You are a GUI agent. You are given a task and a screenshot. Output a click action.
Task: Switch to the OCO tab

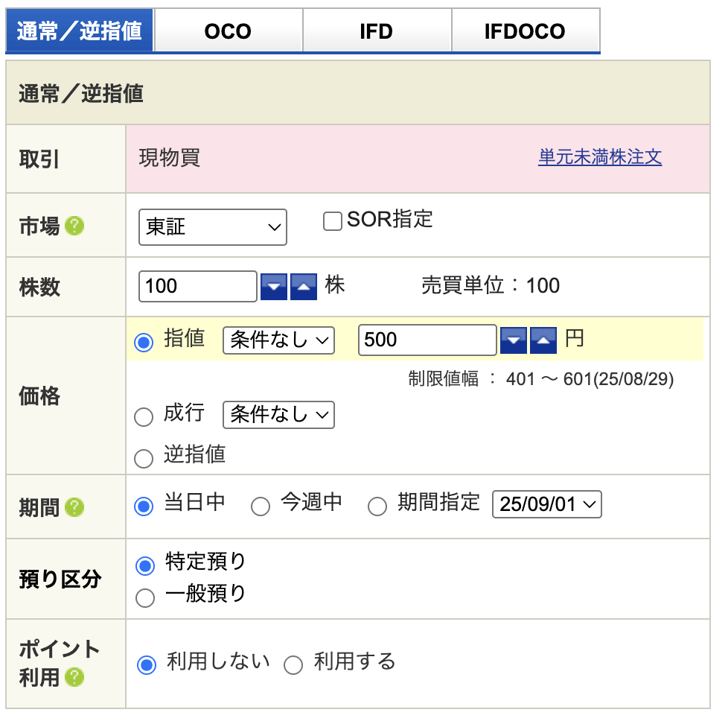click(x=228, y=31)
